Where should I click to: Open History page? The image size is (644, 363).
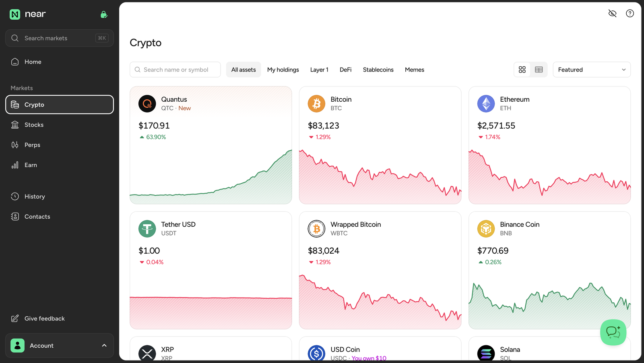point(60,196)
